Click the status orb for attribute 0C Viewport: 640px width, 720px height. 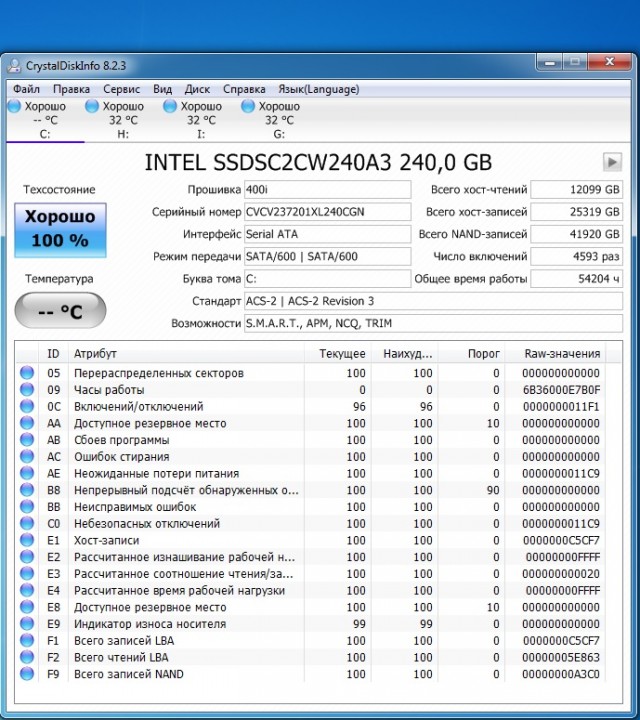[27, 406]
